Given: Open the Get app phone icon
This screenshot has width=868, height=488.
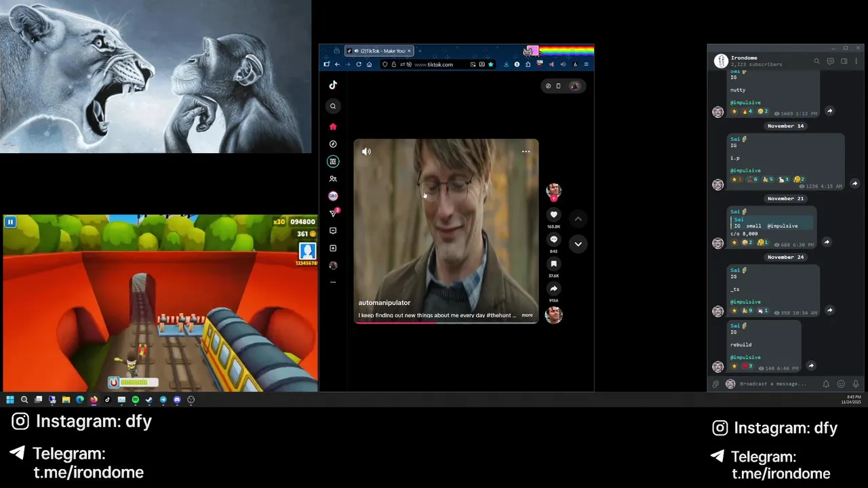Looking at the screenshot, I should (559, 86).
